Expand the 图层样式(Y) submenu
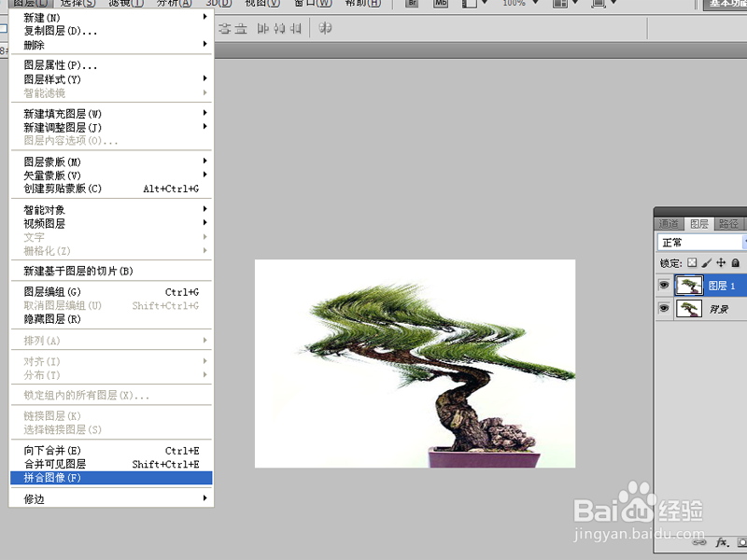 tap(111, 79)
